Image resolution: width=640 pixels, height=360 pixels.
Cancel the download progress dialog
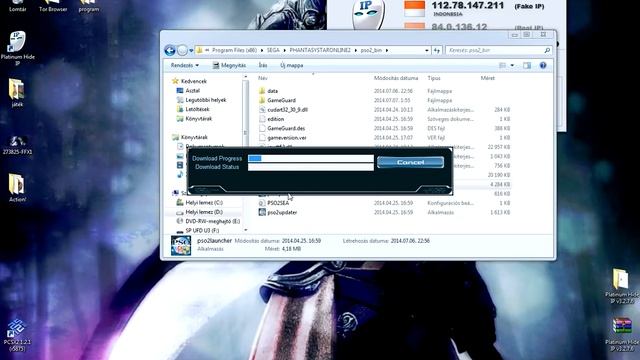tap(410, 162)
